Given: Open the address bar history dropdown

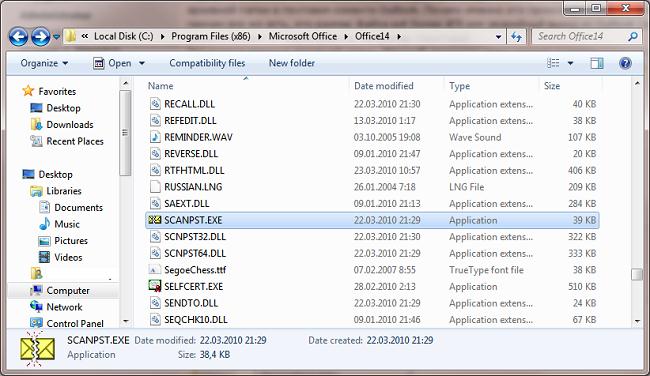Looking at the screenshot, I should pos(498,37).
